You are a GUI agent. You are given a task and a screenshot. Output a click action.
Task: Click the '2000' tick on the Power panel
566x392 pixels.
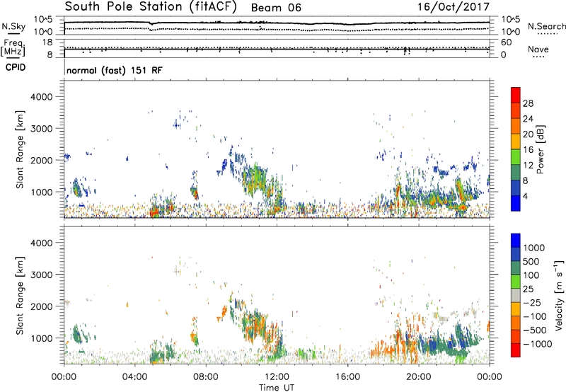click(42, 160)
